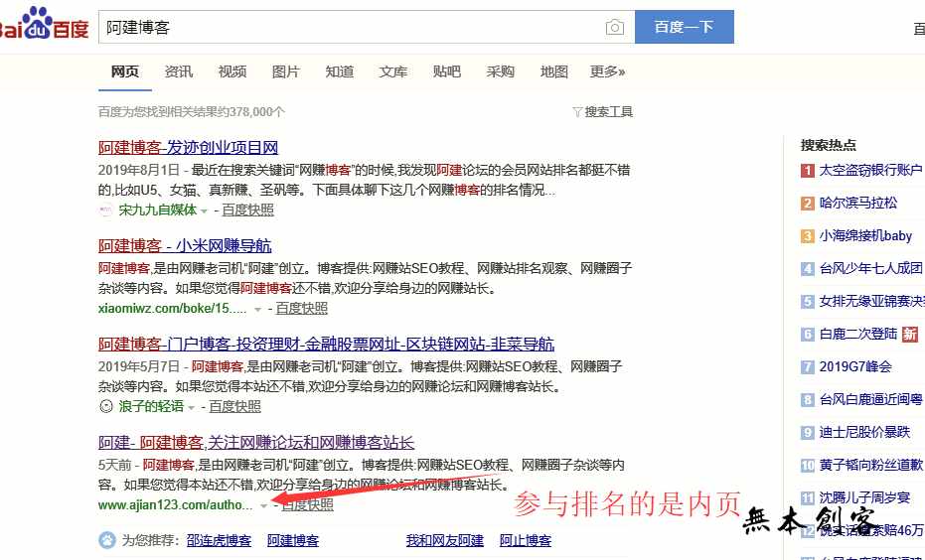Click avatar icon beside 宋九九自媒体
The height and width of the screenshot is (560, 925).
[x=105, y=210]
